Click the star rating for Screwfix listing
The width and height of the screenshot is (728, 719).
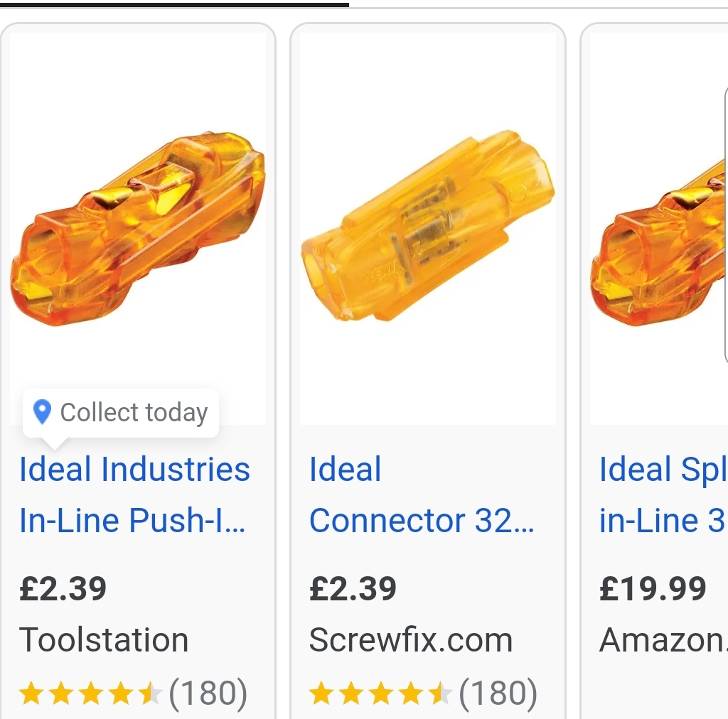click(380, 693)
